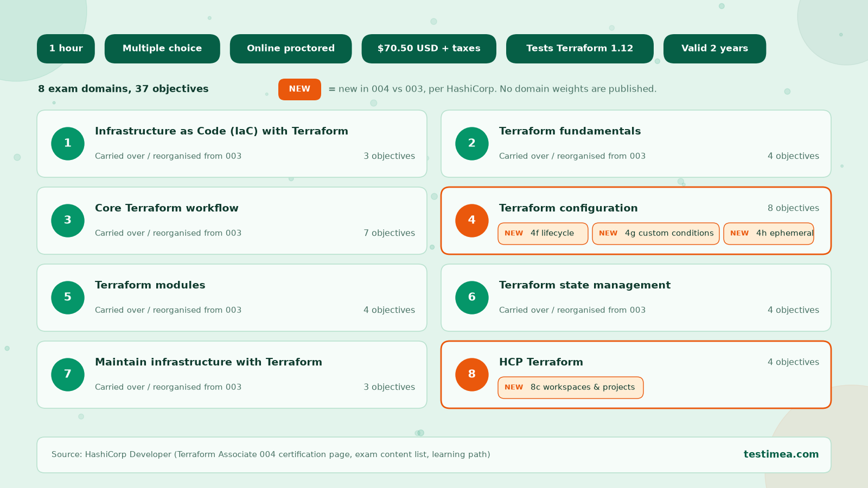Click '4 objectives' in Terraform modules card
This screenshot has height=488, width=868.
coord(389,310)
